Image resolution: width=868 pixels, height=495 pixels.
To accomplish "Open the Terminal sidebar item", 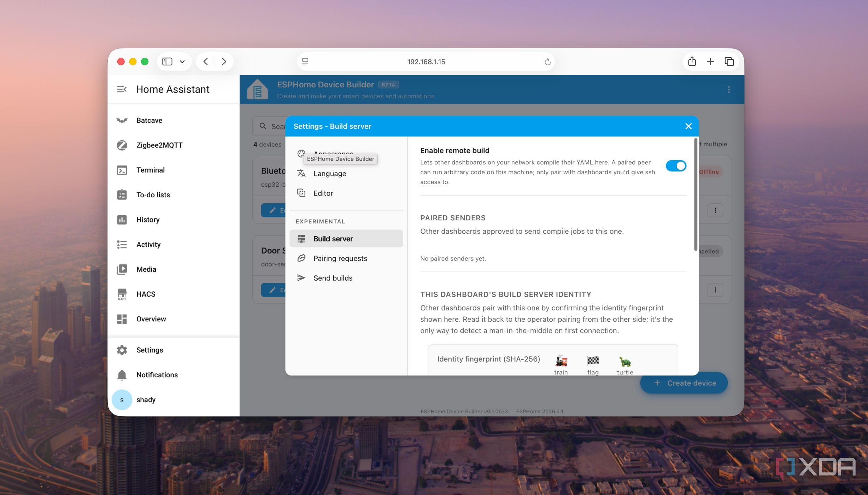I will coord(173,170).
